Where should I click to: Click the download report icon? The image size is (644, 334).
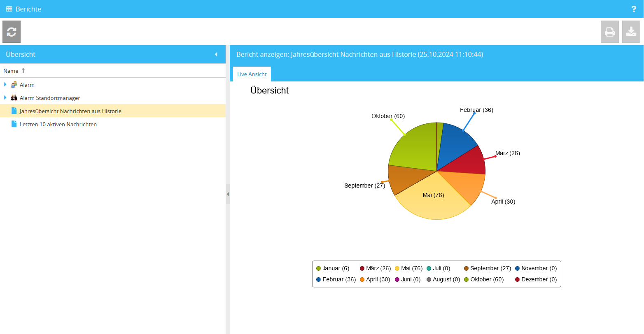pyautogui.click(x=631, y=32)
